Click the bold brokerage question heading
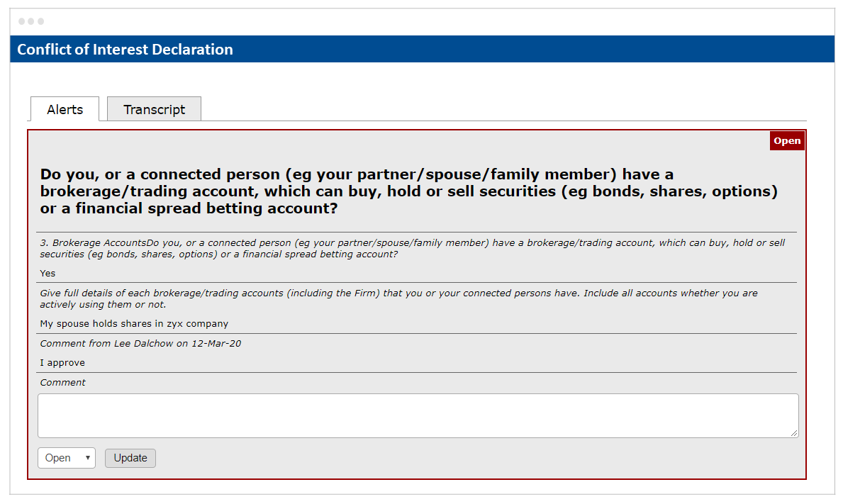The width and height of the screenshot is (843, 504). (x=408, y=191)
